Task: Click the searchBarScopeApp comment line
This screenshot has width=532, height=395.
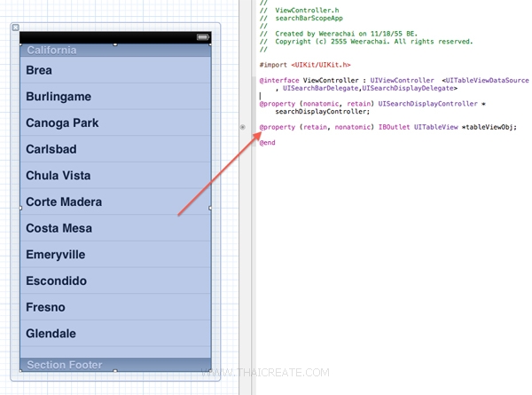Action: 301,18
